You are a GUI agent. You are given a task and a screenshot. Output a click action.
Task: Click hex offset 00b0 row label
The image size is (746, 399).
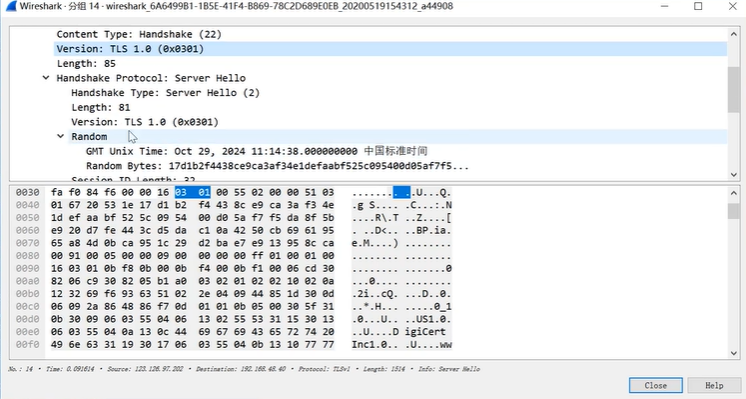click(x=28, y=293)
